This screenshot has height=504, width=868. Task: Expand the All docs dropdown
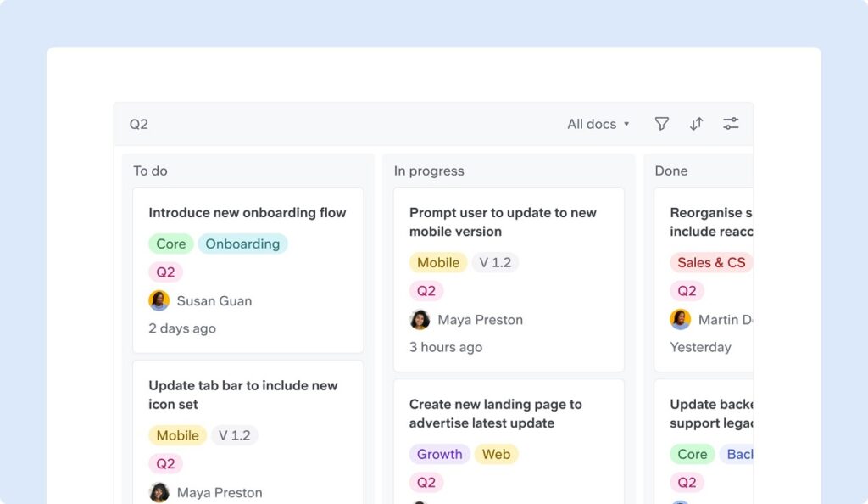(x=598, y=124)
